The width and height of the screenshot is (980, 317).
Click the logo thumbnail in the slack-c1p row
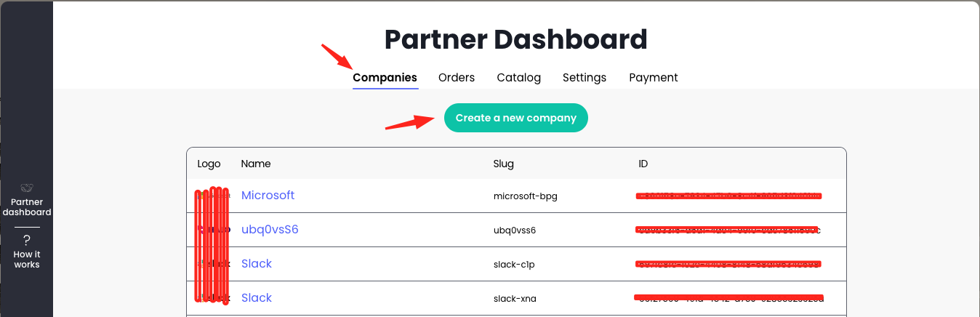coord(212,263)
